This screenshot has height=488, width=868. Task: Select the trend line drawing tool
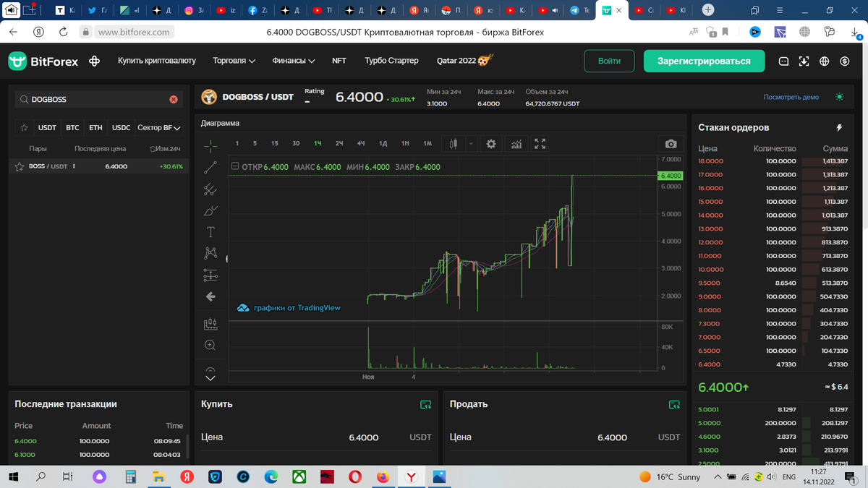pos(210,168)
